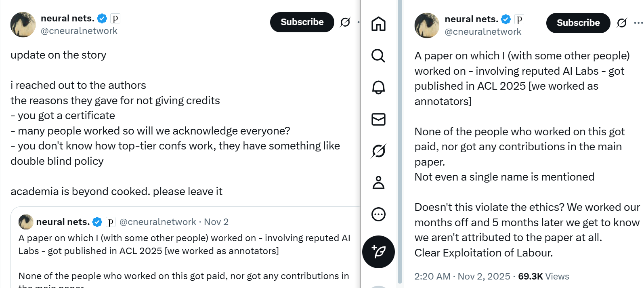The height and width of the screenshot is (288, 644).
Task: Open Grok from the sidebar
Action: (x=378, y=151)
